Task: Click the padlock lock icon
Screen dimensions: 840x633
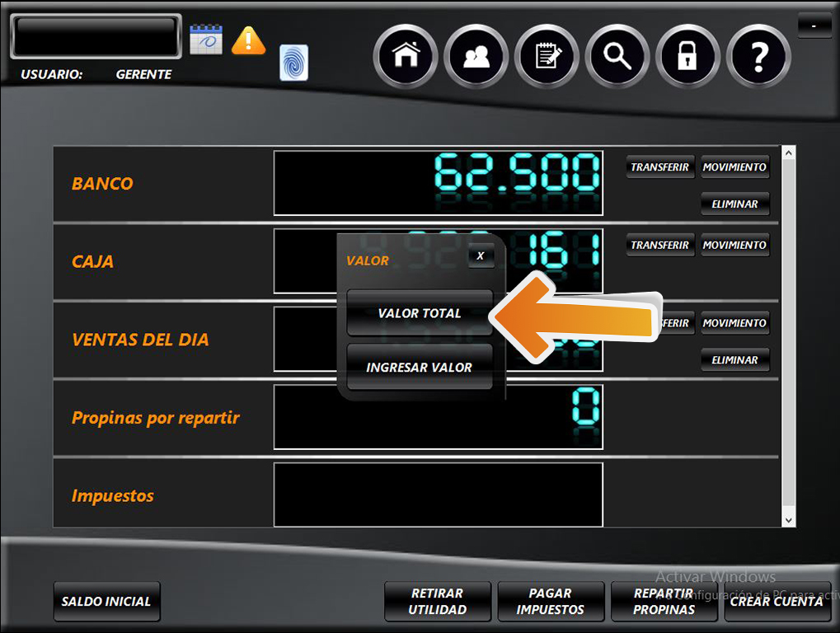Action: 687,56
